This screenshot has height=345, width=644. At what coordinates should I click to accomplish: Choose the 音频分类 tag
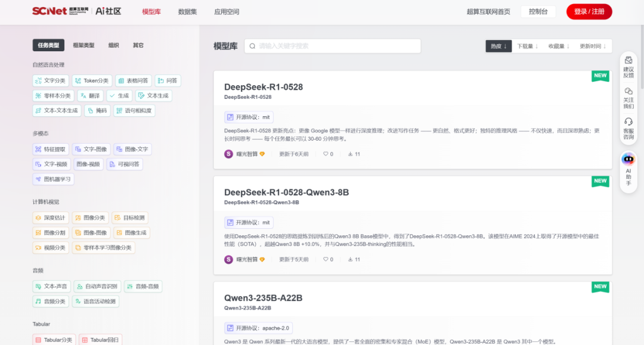pyautogui.click(x=51, y=302)
